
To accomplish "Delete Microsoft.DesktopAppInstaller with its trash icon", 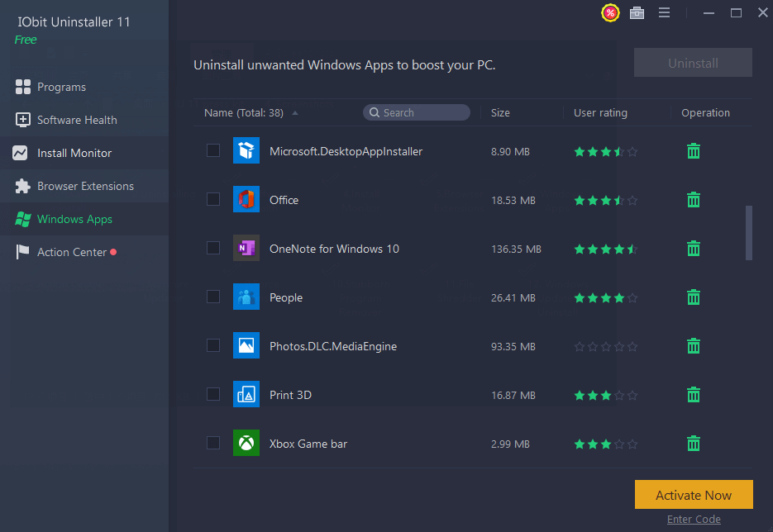I will coord(693,150).
